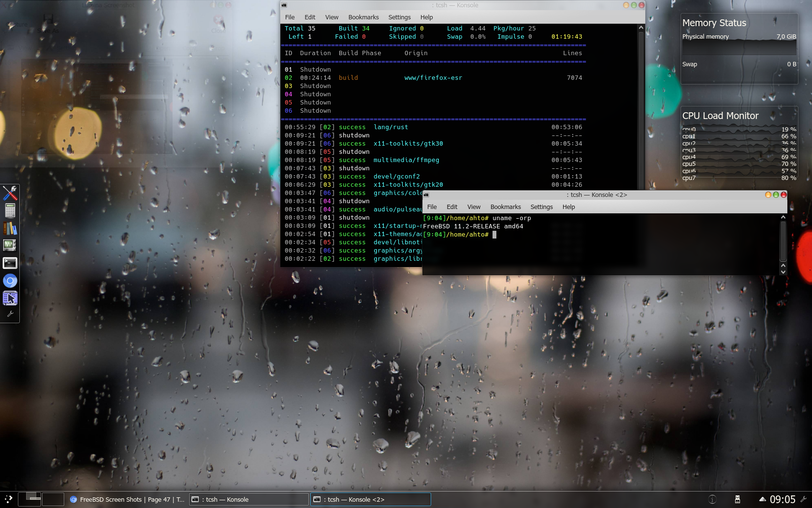
Task: Click the wrench icon at the dock bottom
Action: point(10,314)
